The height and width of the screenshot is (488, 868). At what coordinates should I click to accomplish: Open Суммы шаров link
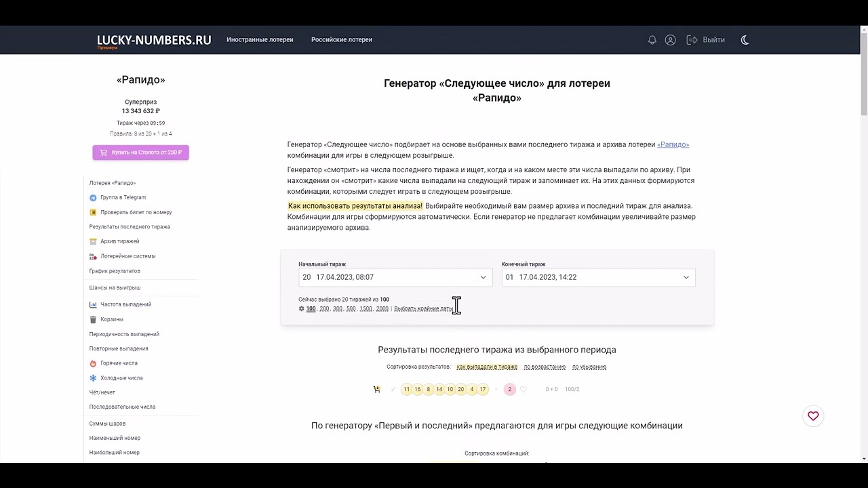click(x=107, y=424)
